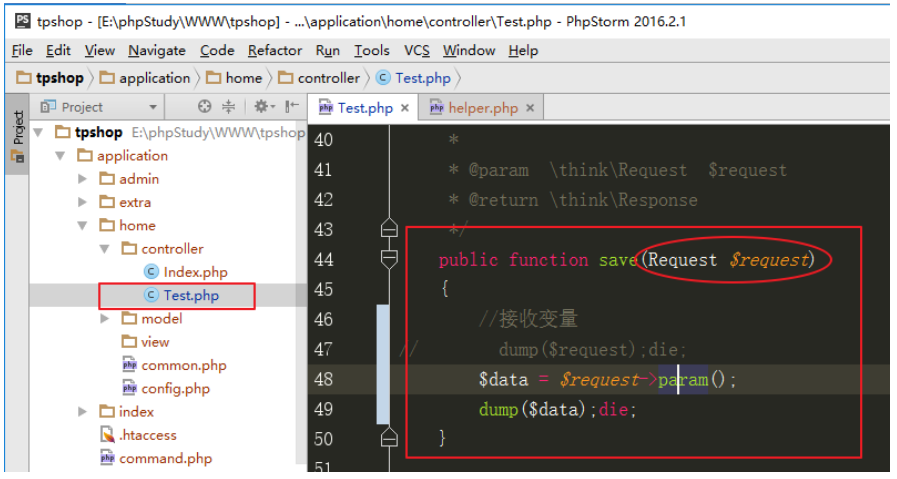This screenshot has height=479, width=897.
Task: Toggle the vertical Project tool window button
Action: click(x=18, y=136)
